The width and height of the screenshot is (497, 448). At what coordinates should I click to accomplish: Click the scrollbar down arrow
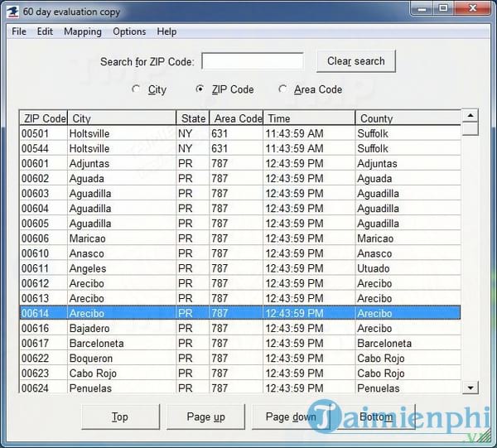[x=470, y=388]
